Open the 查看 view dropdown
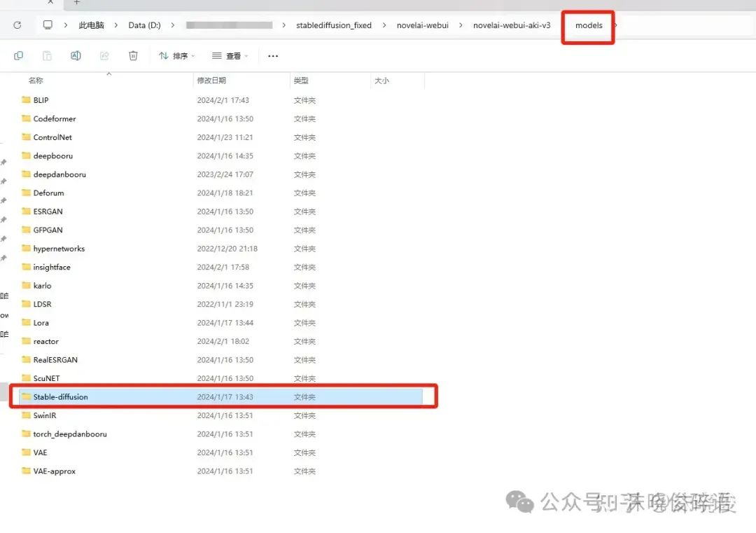756x533 pixels. [x=230, y=56]
